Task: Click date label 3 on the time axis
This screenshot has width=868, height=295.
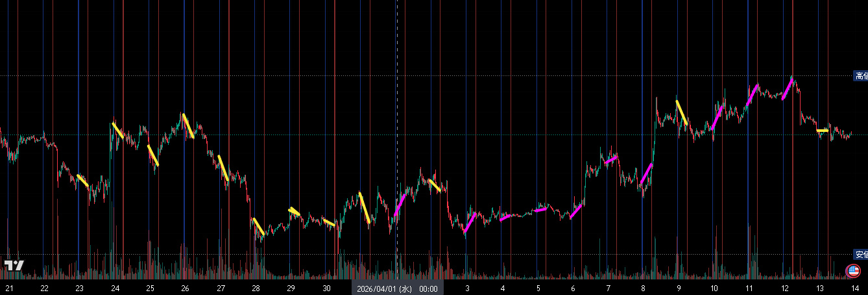Action: [x=467, y=289]
